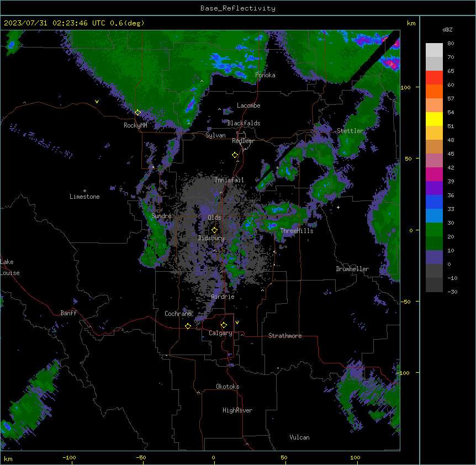Click the yellow diamond marker between Olds and Didsbury
Screen dimensions: 476x465
click(214, 230)
